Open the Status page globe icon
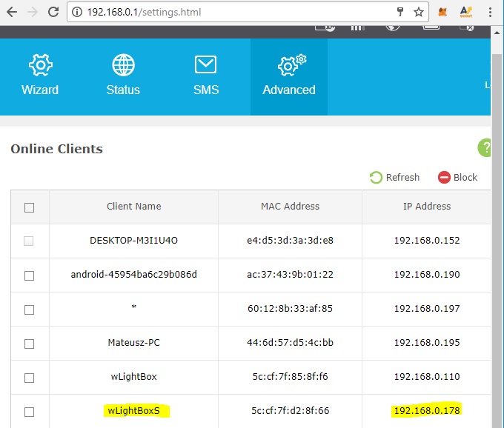The width and height of the screenshot is (504, 428). click(x=123, y=65)
